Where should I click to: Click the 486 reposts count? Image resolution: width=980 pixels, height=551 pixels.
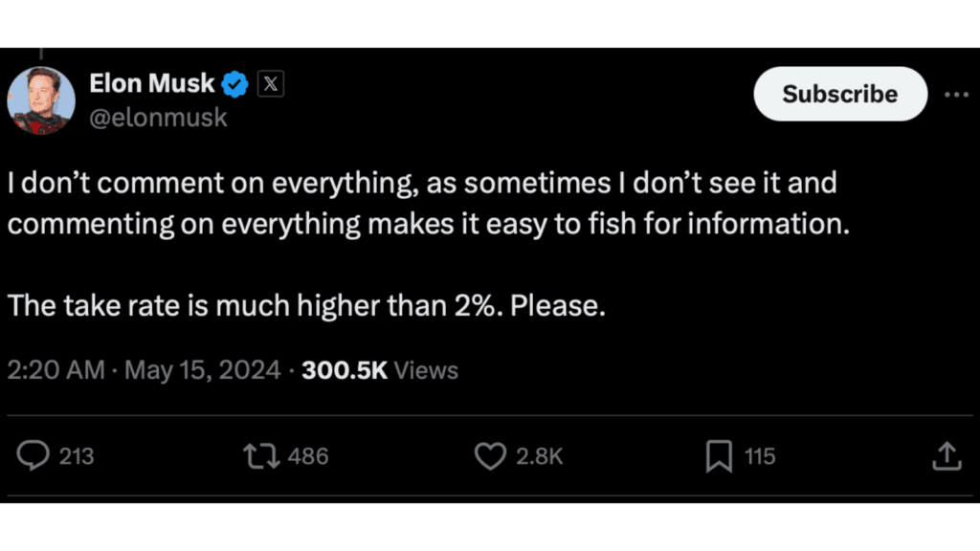point(308,456)
